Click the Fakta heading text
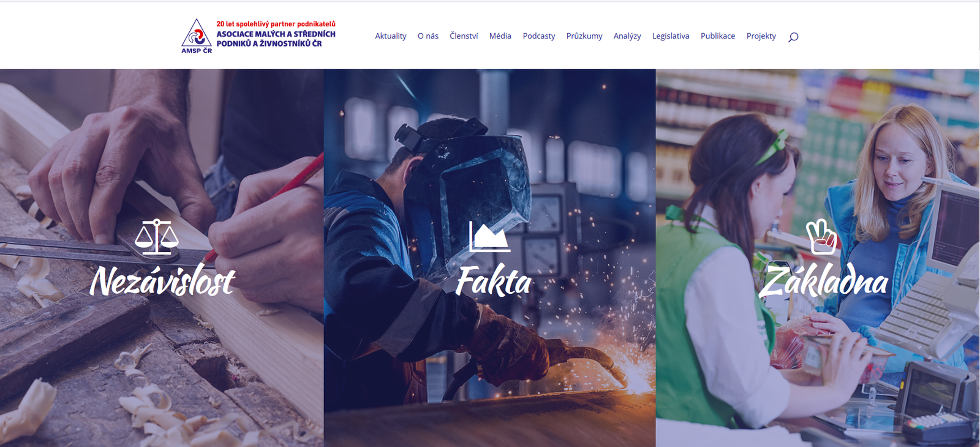 tap(494, 281)
